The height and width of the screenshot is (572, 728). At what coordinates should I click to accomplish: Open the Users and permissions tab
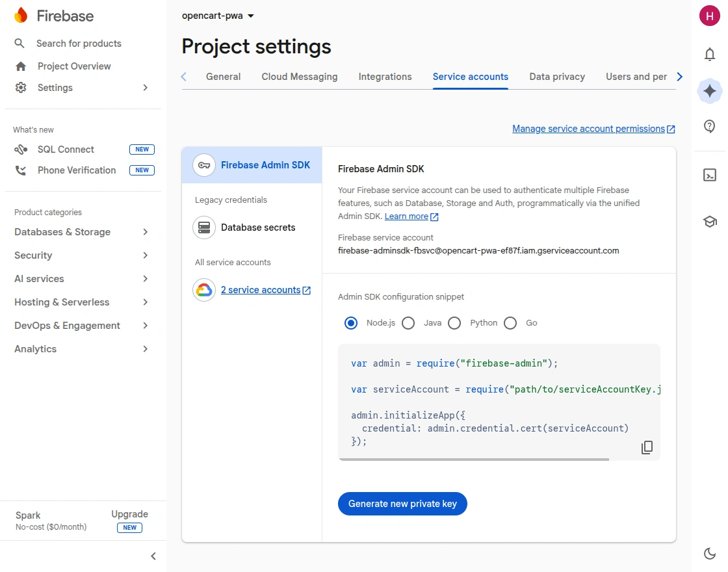tap(636, 77)
